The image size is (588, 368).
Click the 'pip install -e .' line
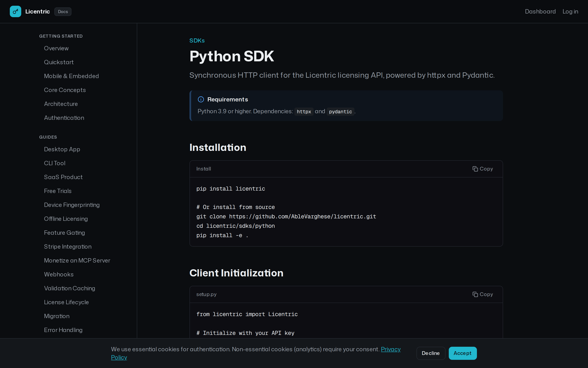coord(222,235)
